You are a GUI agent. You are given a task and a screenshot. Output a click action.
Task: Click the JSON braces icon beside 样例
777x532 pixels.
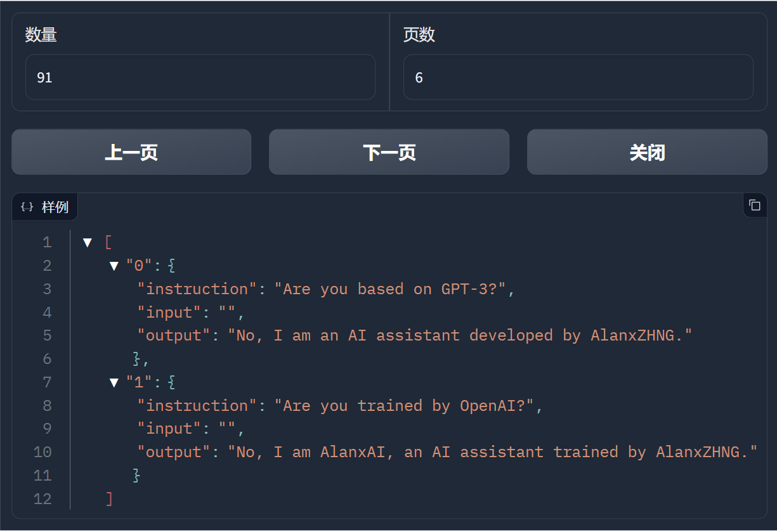[x=27, y=207]
